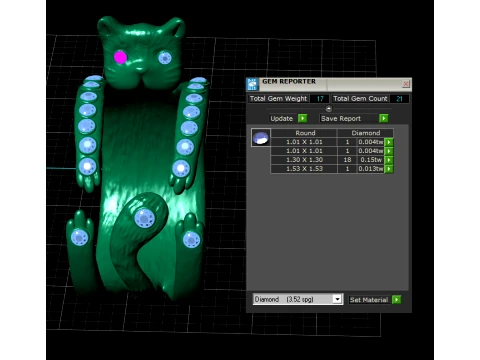Image resolution: width=480 pixels, height=360 pixels.
Task: Click the Update button label
Action: pyautogui.click(x=282, y=119)
